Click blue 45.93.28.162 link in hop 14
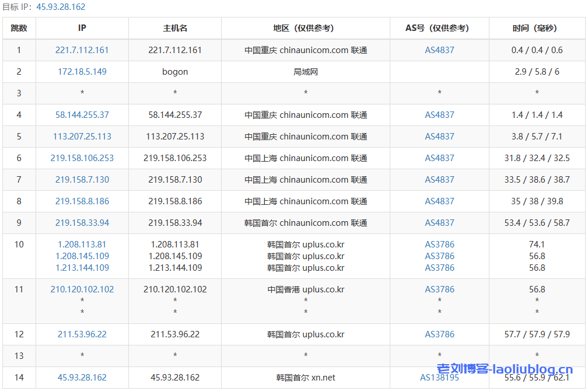This screenshot has width=588, height=391. tap(82, 378)
